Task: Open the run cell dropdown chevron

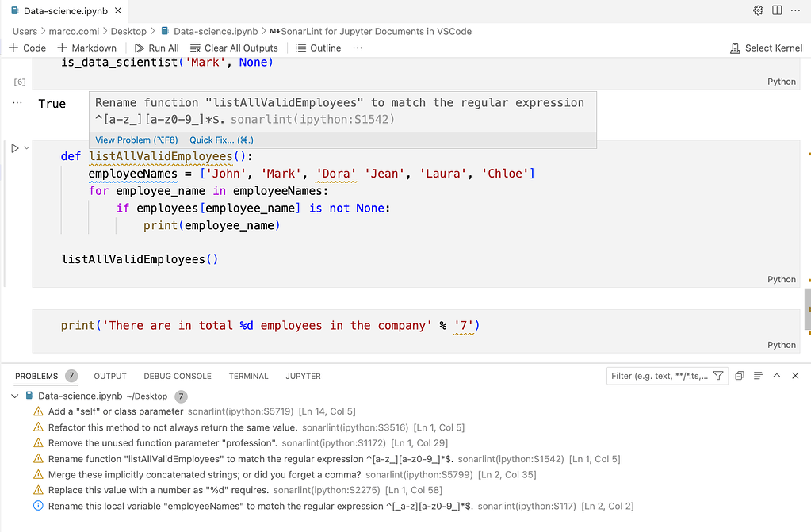Action: pyautogui.click(x=27, y=148)
